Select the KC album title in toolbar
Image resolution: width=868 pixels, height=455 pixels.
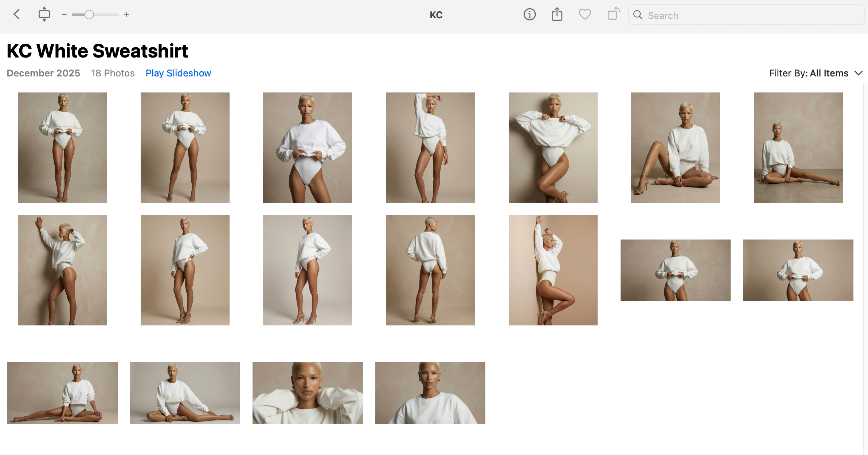[x=436, y=15]
